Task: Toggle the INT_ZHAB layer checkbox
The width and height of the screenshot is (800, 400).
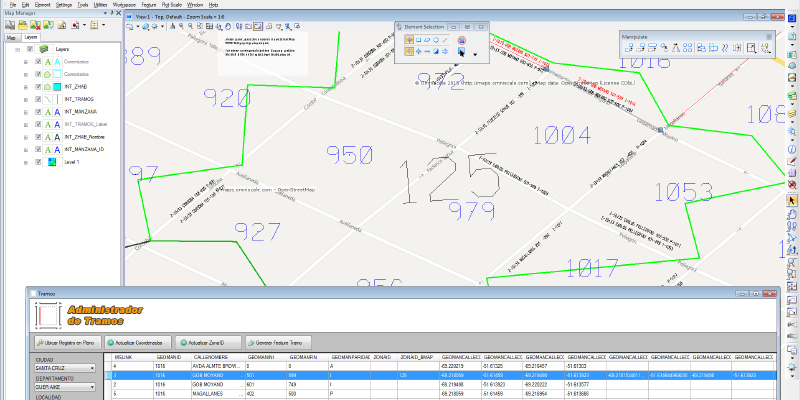Action: click(38, 87)
